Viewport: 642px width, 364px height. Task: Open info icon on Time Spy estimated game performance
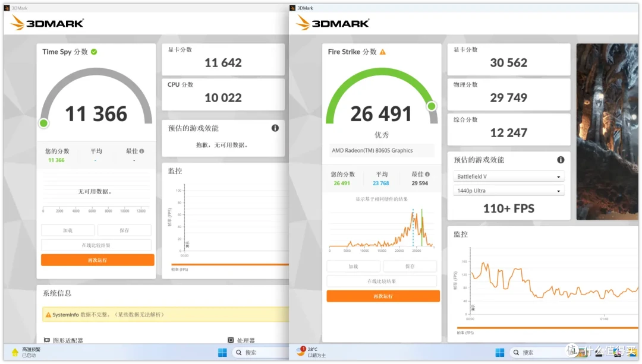[275, 128]
